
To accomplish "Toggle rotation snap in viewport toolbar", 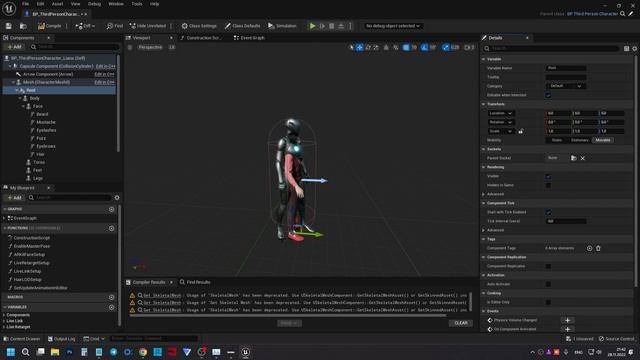I will (424, 47).
